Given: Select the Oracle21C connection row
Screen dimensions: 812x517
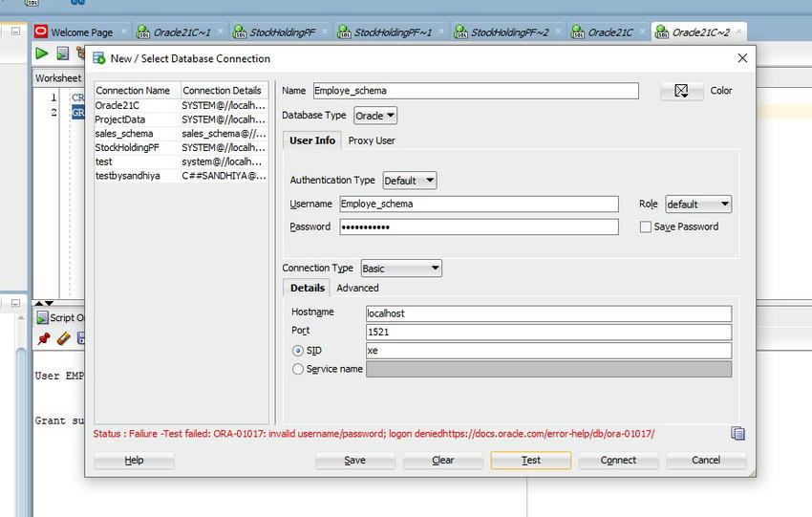Looking at the screenshot, I should [182, 106].
